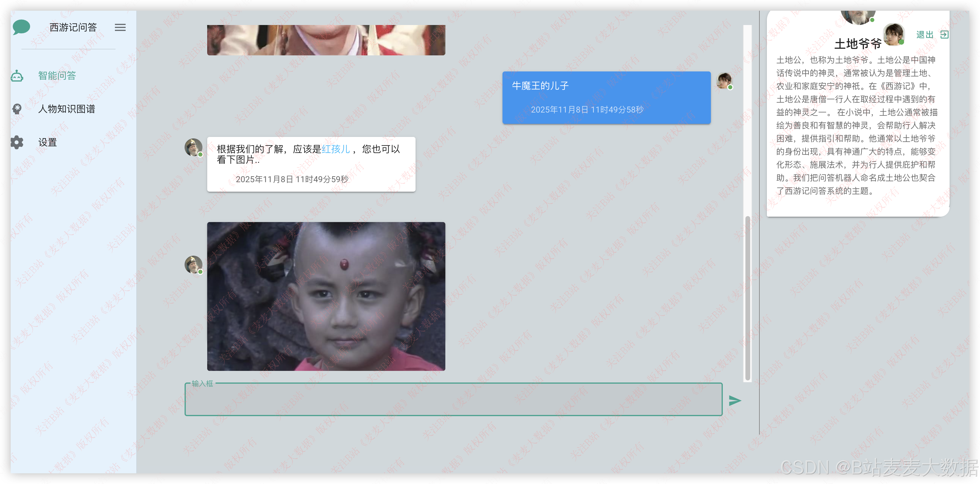Click the green send arrow icon
980x484 pixels.
click(x=735, y=400)
